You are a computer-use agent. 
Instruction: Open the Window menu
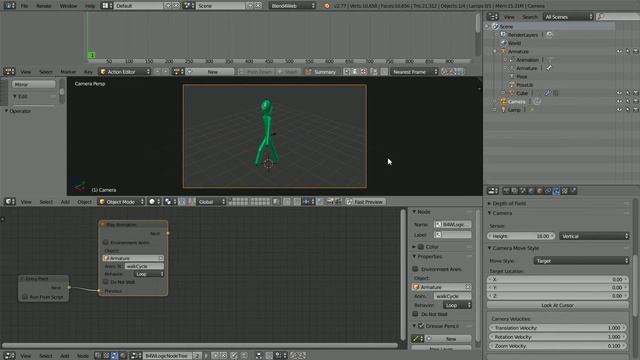68,6
